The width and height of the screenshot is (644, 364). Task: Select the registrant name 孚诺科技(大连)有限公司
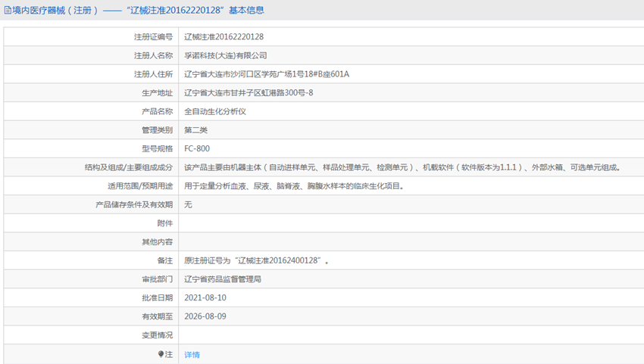click(226, 55)
